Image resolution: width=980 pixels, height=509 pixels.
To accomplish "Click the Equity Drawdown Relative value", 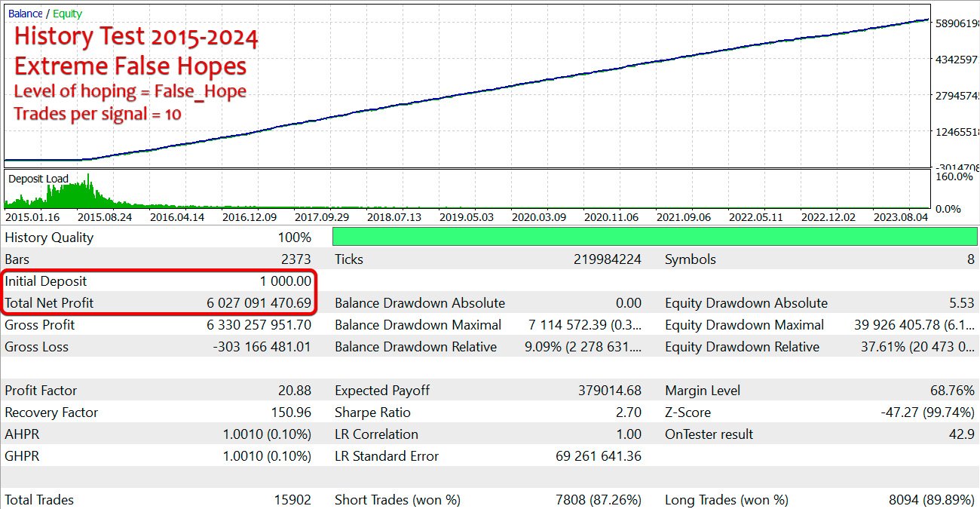I will 917,347.
